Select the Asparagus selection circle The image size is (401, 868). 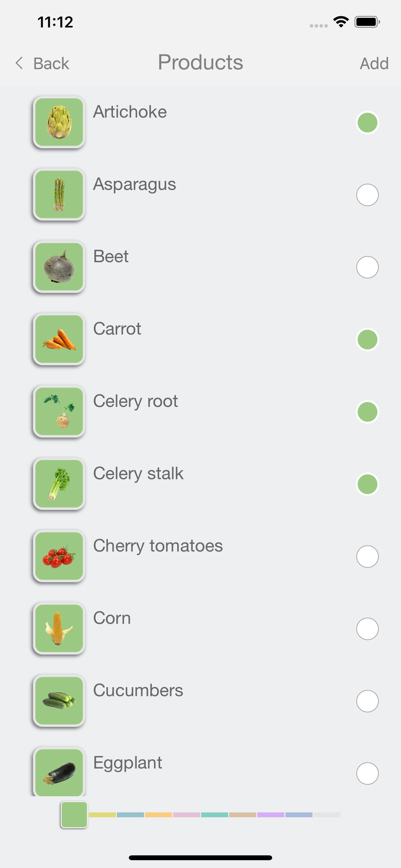point(367,195)
